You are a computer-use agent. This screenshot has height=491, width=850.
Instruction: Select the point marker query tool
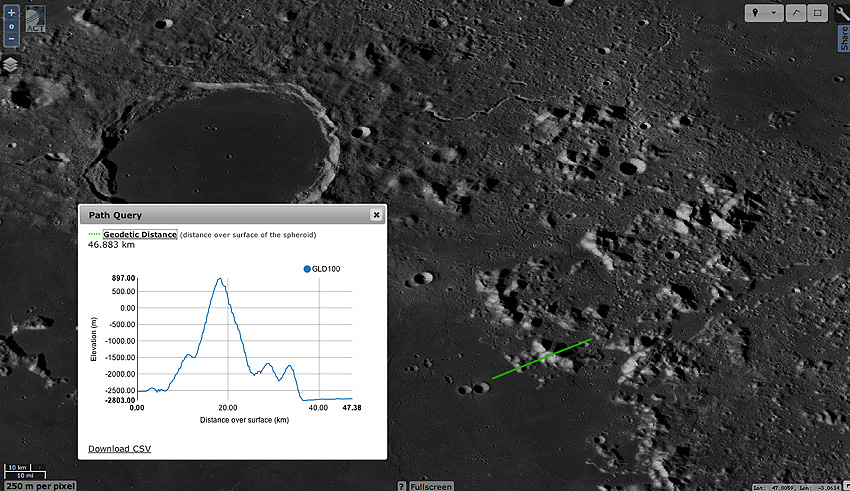(x=755, y=13)
